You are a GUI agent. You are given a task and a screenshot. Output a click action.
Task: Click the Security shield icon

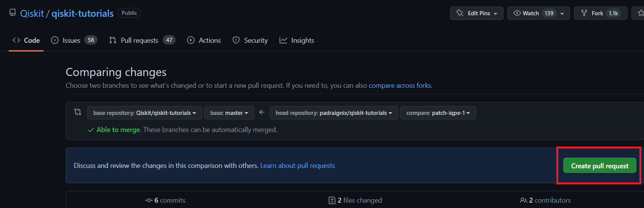pyautogui.click(x=236, y=40)
